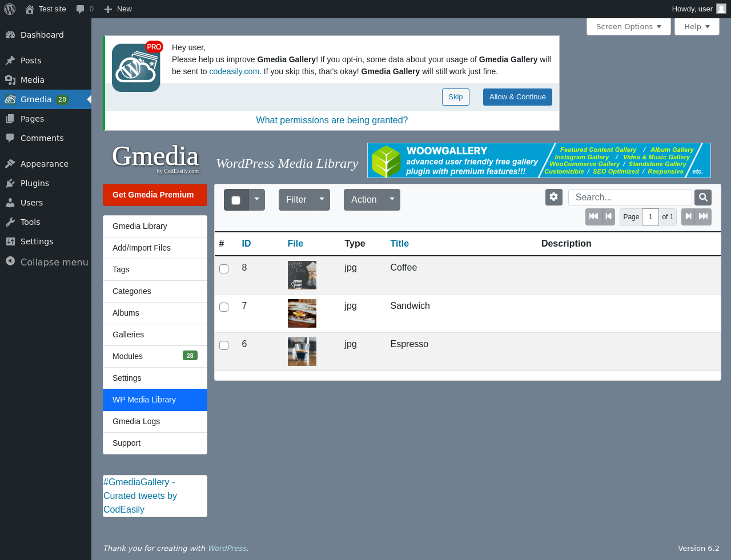Viewport: 731px width, 560px height.
Task: Go to first page arrow
Action: [x=593, y=217]
